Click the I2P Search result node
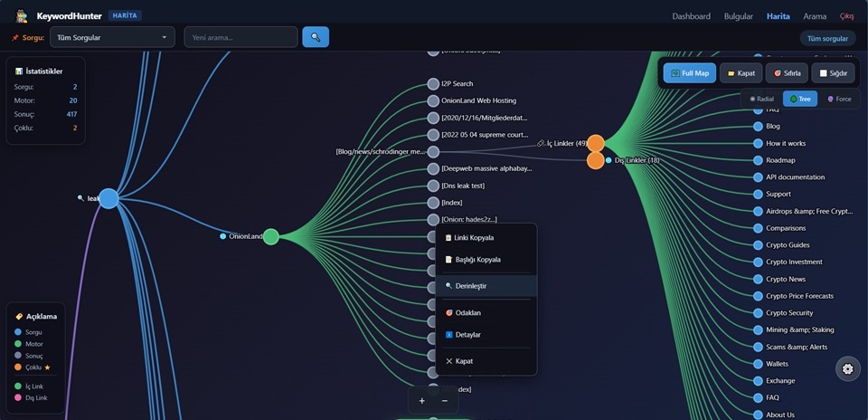 coord(433,83)
